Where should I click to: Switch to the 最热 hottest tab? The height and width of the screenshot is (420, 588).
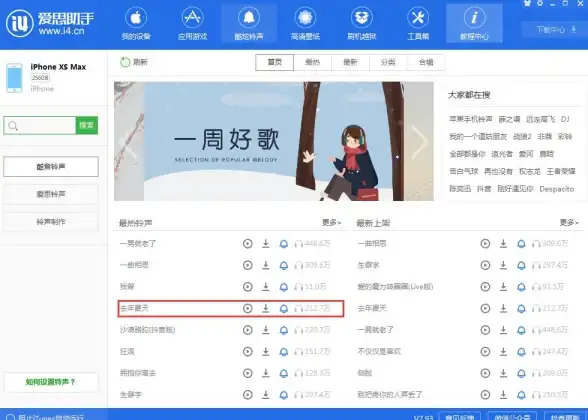[312, 62]
